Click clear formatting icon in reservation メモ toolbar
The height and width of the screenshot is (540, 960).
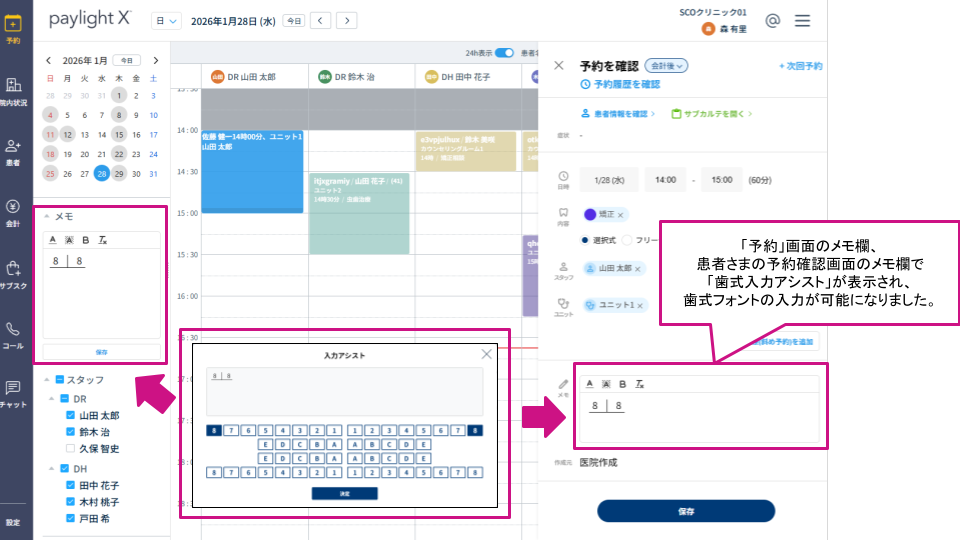click(640, 384)
